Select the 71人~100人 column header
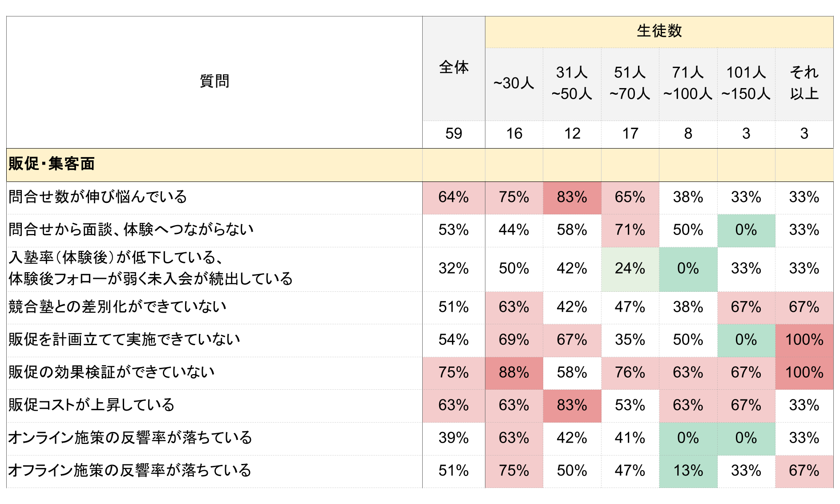 pyautogui.click(x=688, y=83)
